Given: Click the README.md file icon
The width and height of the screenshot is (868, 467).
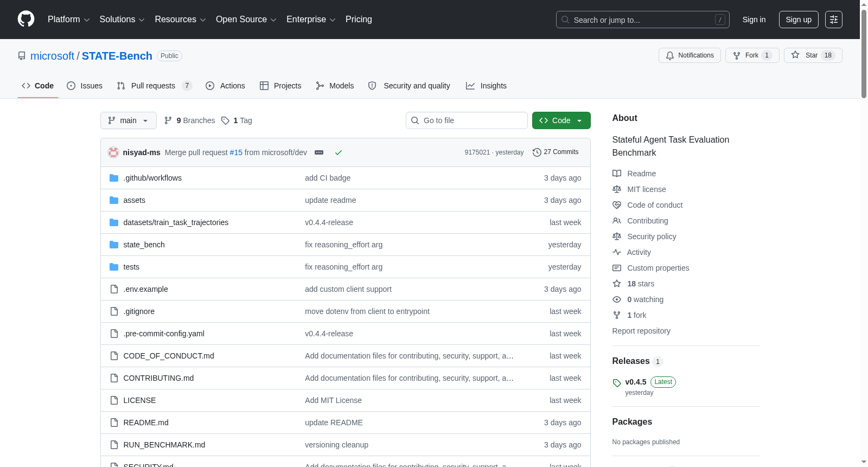Looking at the screenshot, I should click(x=114, y=423).
